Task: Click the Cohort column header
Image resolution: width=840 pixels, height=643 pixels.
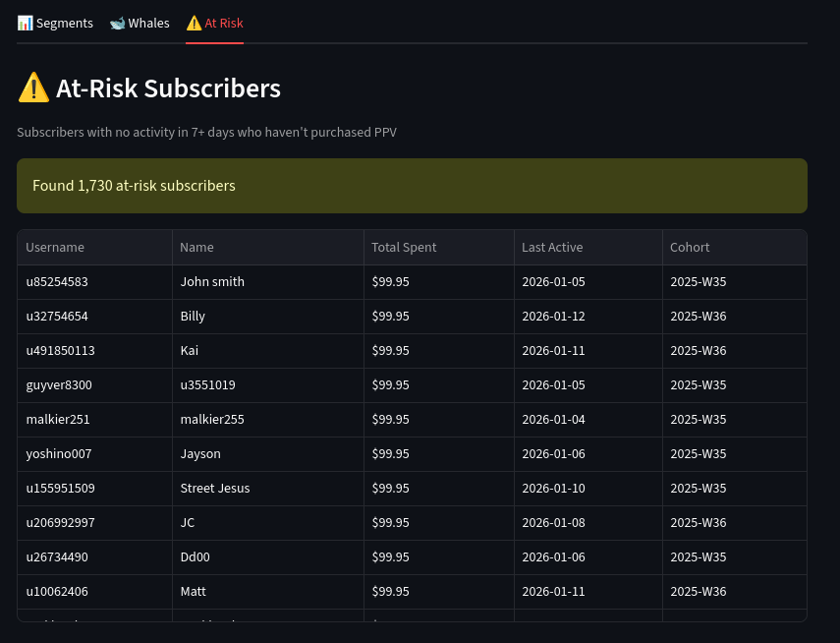Action: click(x=690, y=248)
